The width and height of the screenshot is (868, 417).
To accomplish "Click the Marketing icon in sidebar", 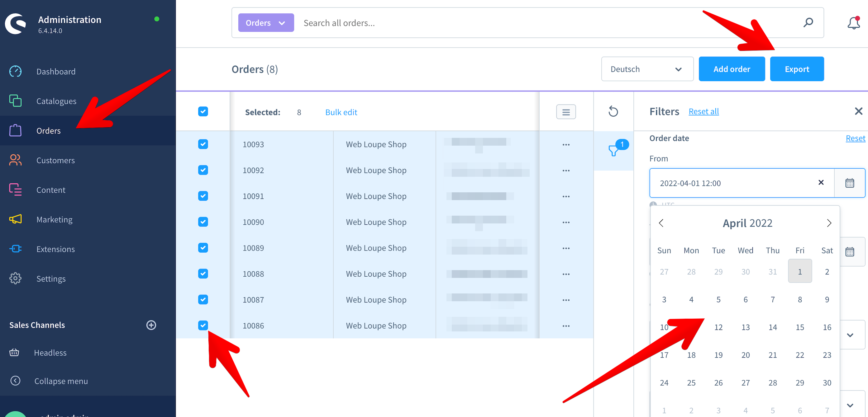I will [16, 219].
